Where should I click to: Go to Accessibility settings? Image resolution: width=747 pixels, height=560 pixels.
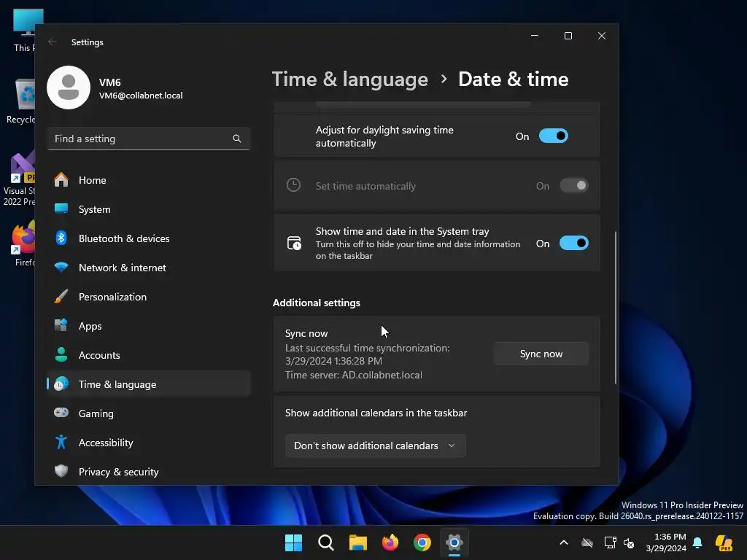149,443
